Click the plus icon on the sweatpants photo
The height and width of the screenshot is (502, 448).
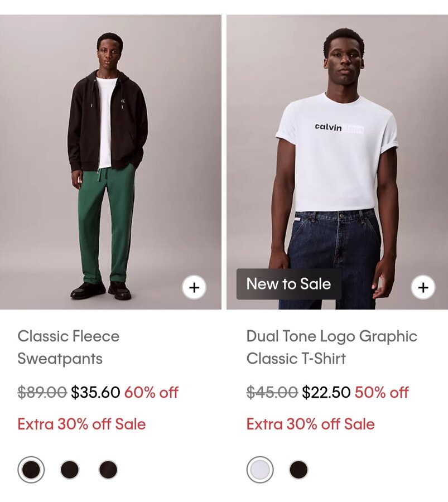194,287
